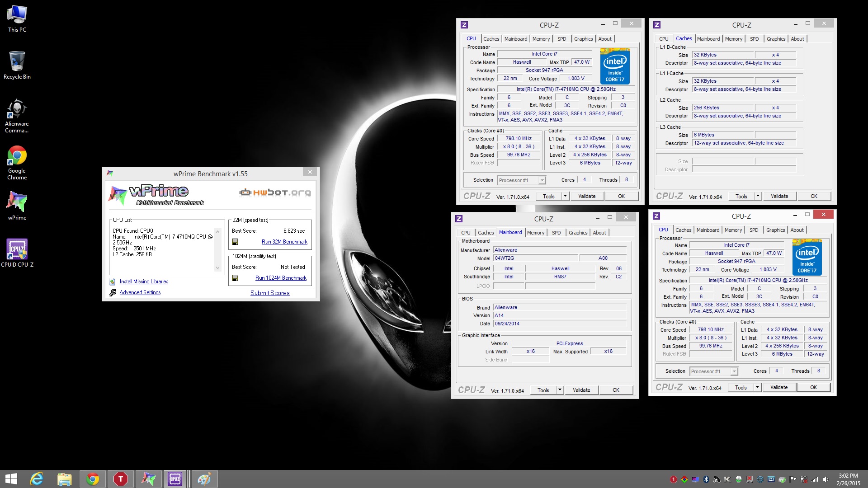868x488 pixels.
Task: Run the 1024M Benchmark
Action: [281, 278]
